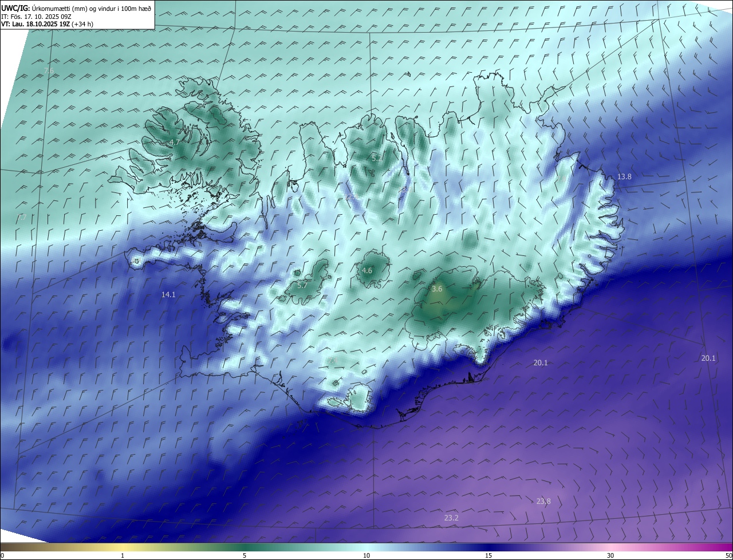Click the initial time 'Fös. 17. 10. 2025 09Z'
The height and width of the screenshot is (560, 733).
(x=41, y=16)
